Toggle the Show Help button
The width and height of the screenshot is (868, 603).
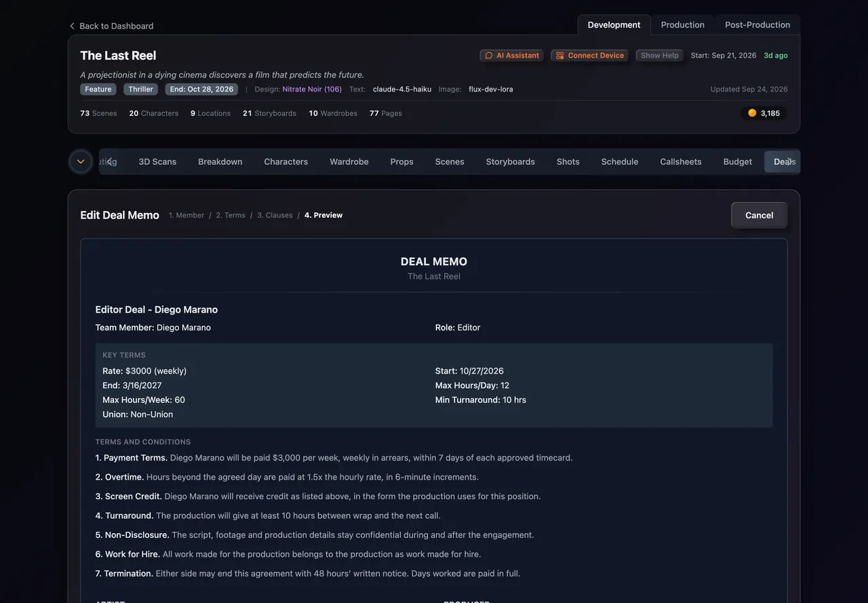(x=660, y=56)
